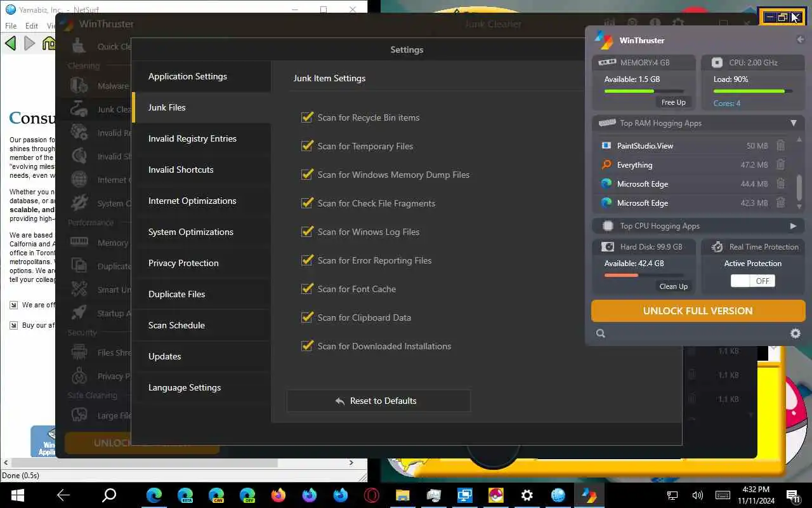The height and width of the screenshot is (508, 812).
Task: Click trash icon for Microsoft Edge 42.3 MB
Action: tap(780, 203)
